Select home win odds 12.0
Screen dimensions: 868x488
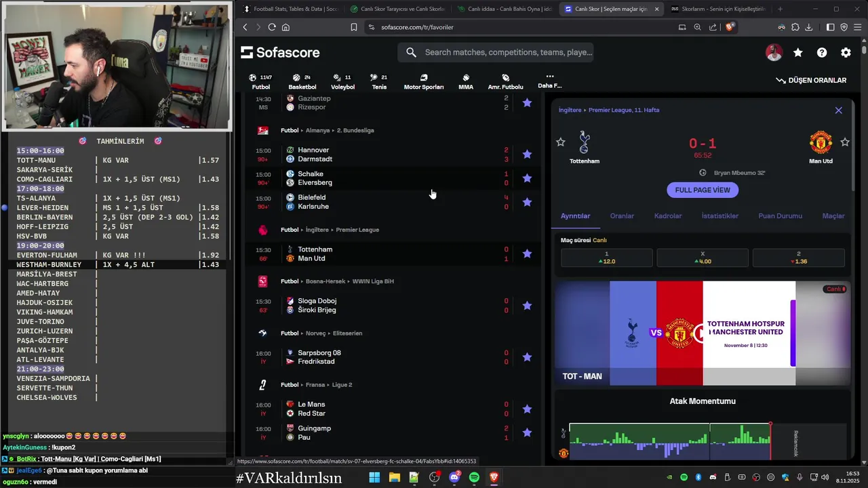pyautogui.click(x=607, y=258)
